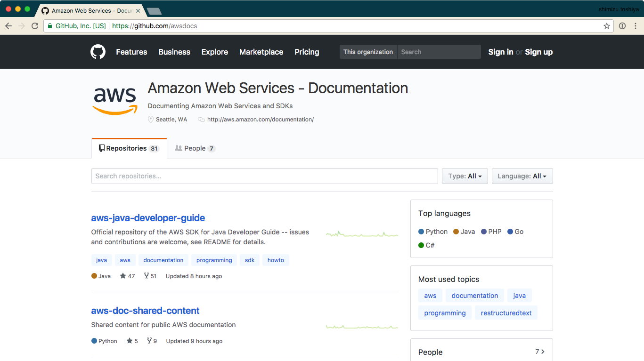Click the fork icon on aws-java-developer-guide
The image size is (644, 361).
147,276
